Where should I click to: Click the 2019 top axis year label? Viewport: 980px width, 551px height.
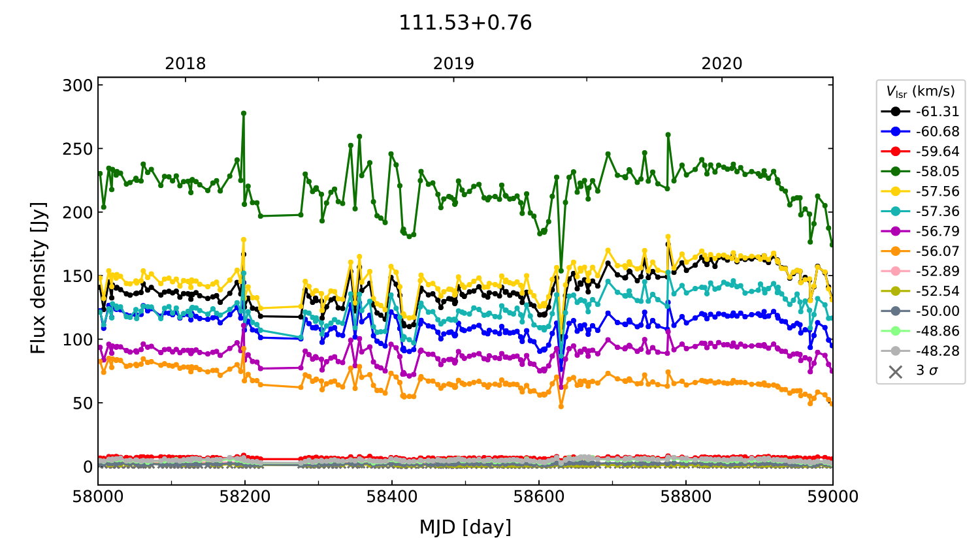click(x=453, y=64)
